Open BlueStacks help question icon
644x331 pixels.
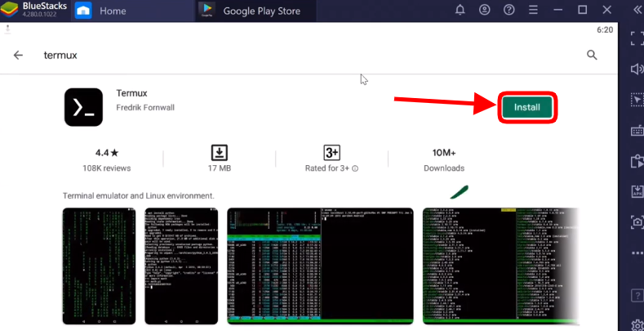[x=509, y=10]
